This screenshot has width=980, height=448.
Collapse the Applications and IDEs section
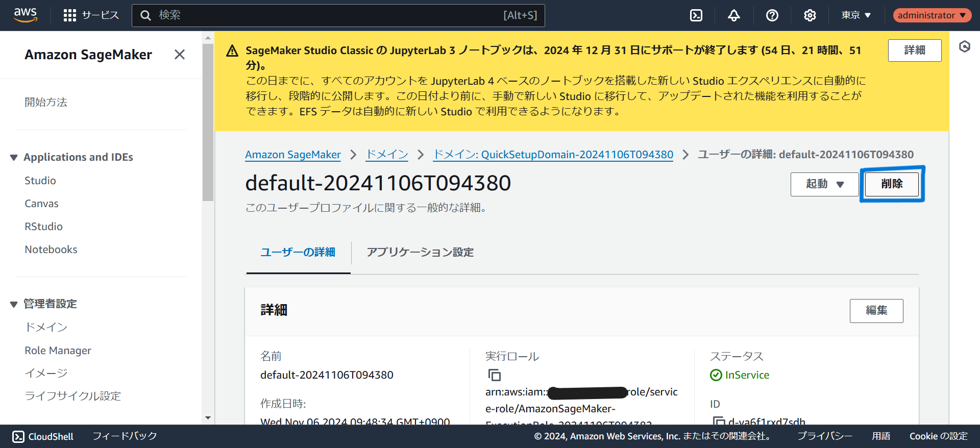click(x=14, y=158)
